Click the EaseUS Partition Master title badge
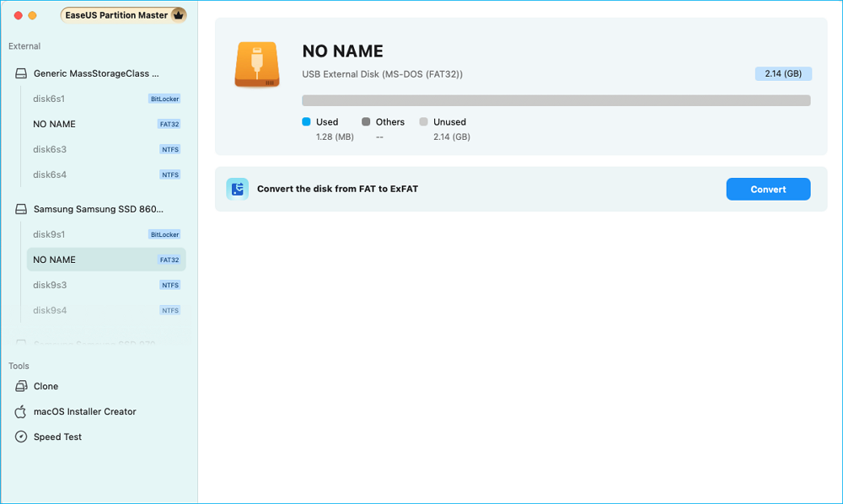 (x=124, y=15)
